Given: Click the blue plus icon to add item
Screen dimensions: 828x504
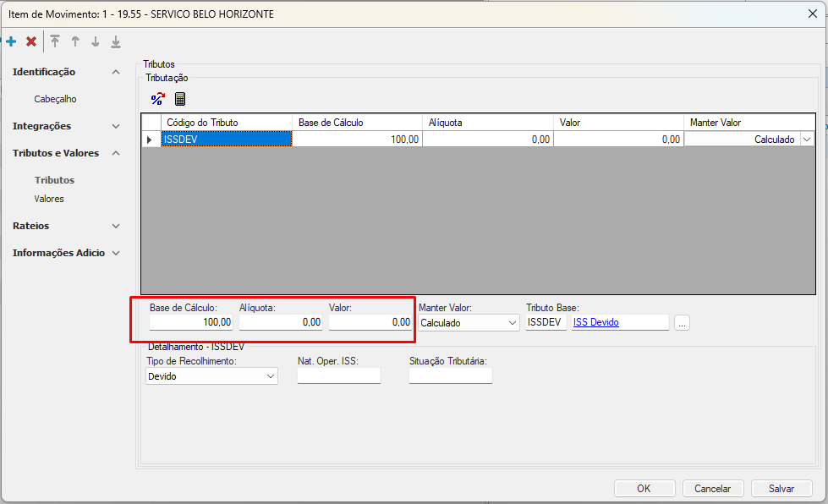Looking at the screenshot, I should [x=12, y=41].
